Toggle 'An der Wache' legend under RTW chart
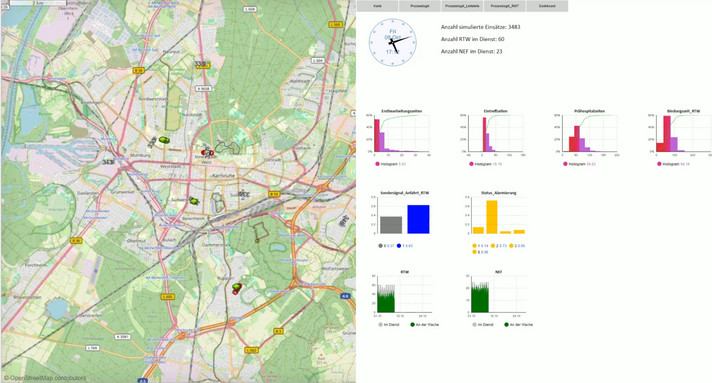712x383 pixels. pos(425,324)
